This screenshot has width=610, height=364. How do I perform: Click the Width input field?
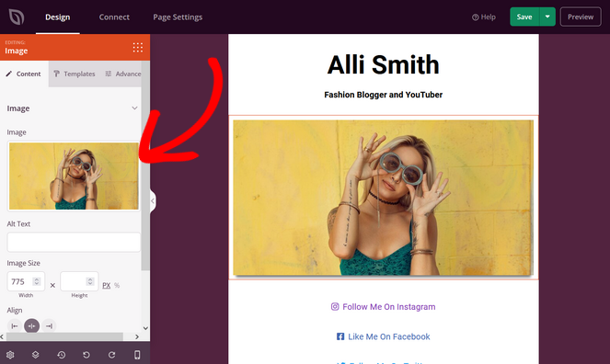point(26,281)
